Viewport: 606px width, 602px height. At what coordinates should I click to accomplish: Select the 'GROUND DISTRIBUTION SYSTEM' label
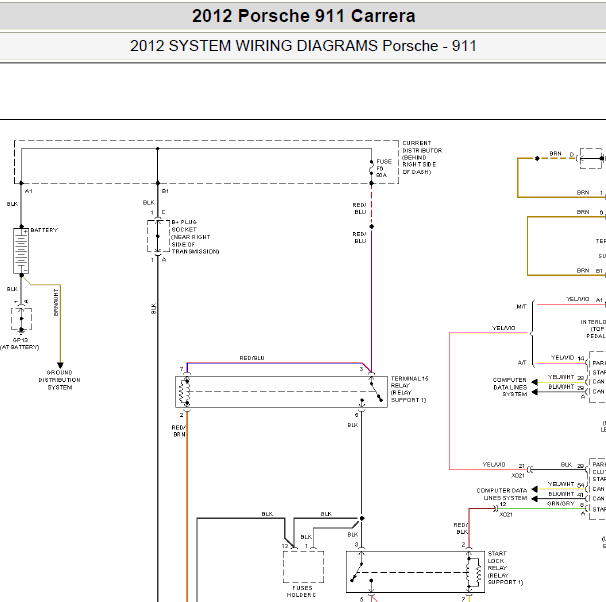[60, 380]
